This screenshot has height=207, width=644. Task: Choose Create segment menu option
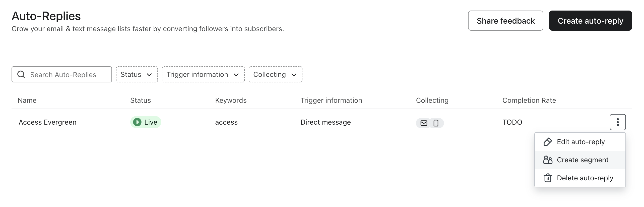pyautogui.click(x=583, y=160)
